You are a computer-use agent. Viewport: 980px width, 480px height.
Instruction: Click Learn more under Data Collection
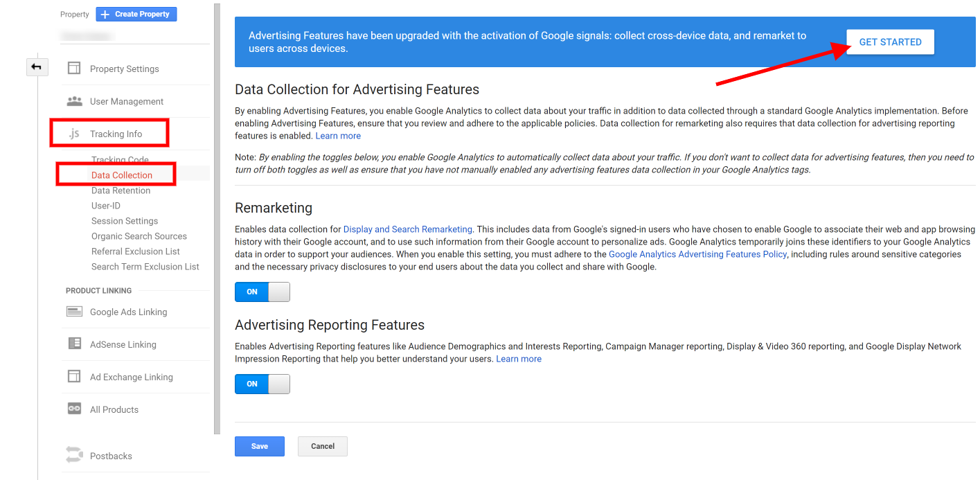[x=338, y=136]
